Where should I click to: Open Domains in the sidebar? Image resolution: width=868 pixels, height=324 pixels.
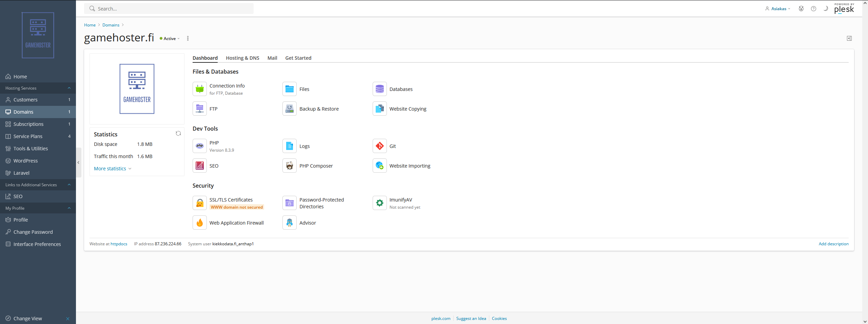(x=38, y=112)
